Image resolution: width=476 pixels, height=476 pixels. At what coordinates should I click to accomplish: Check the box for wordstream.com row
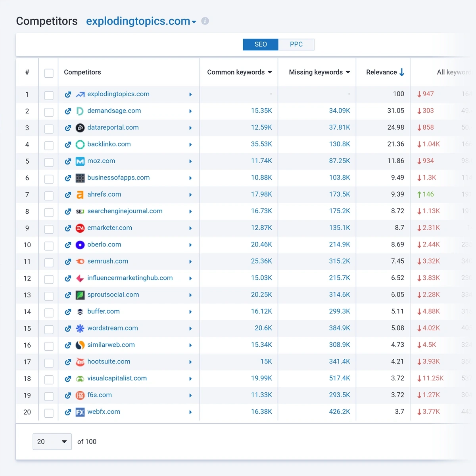tap(49, 329)
